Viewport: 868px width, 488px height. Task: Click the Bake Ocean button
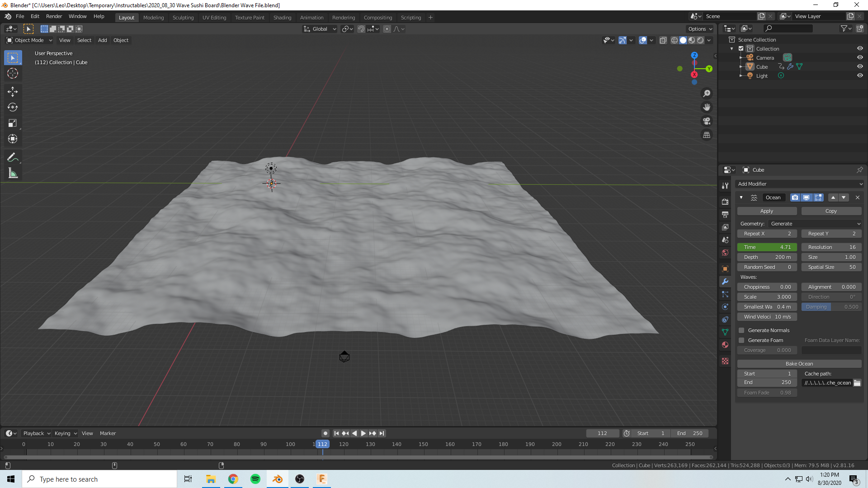[x=799, y=364]
